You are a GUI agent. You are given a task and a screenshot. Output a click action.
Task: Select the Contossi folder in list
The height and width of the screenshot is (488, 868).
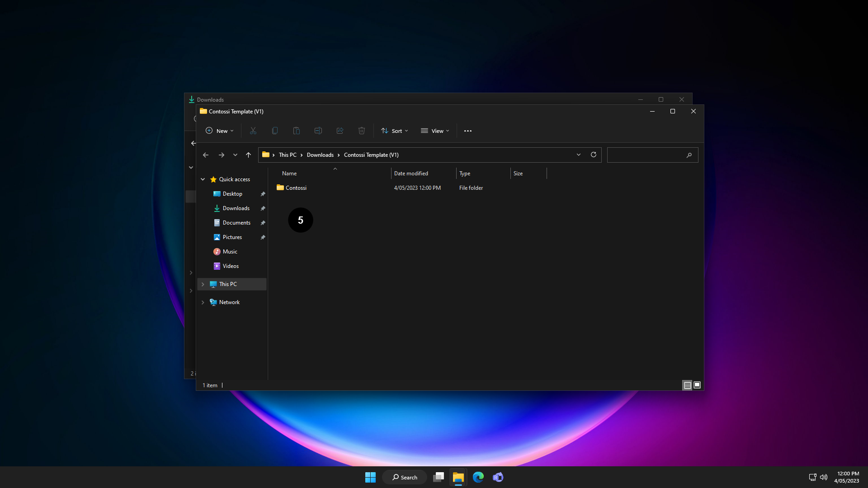click(296, 188)
